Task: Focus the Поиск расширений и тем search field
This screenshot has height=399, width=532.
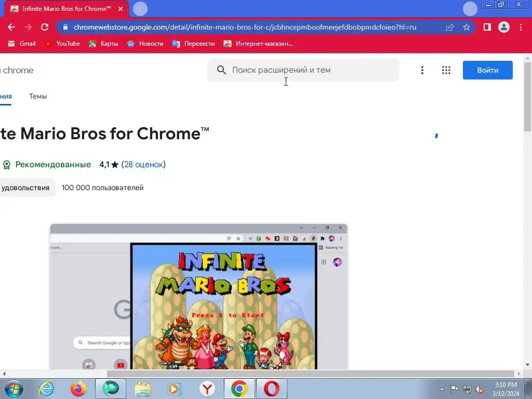Action: tap(303, 70)
